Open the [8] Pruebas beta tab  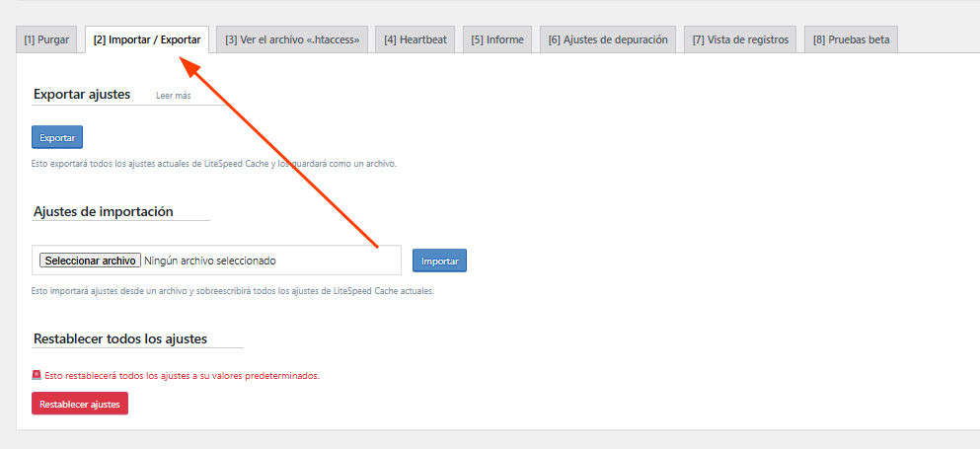pyautogui.click(x=851, y=39)
